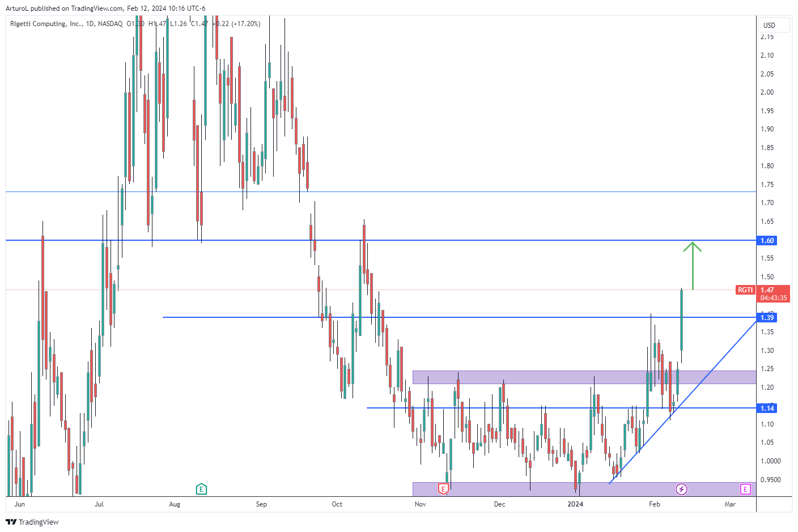Click the 1.0000 price scale value
Screen dimensions: 798x532
(x=770, y=461)
